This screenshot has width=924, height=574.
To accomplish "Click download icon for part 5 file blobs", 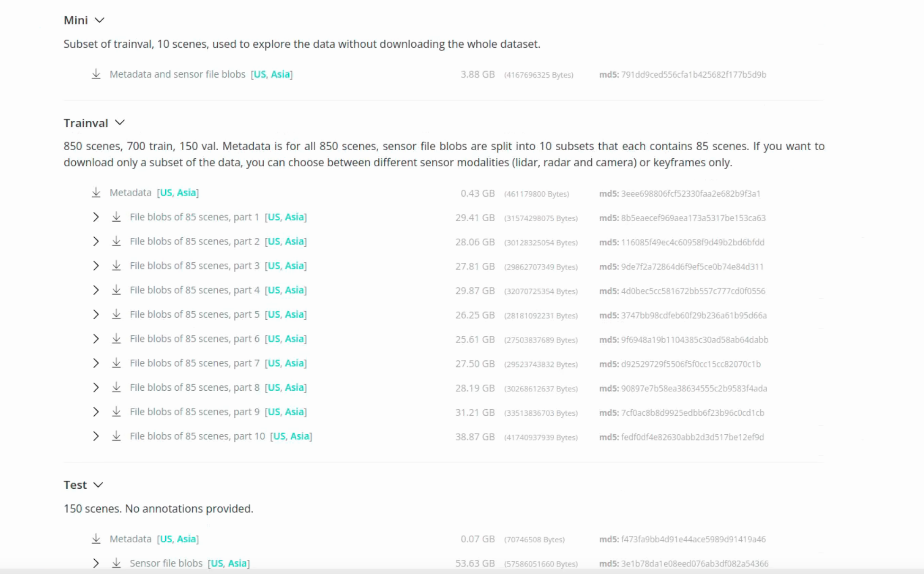I will pos(116,314).
